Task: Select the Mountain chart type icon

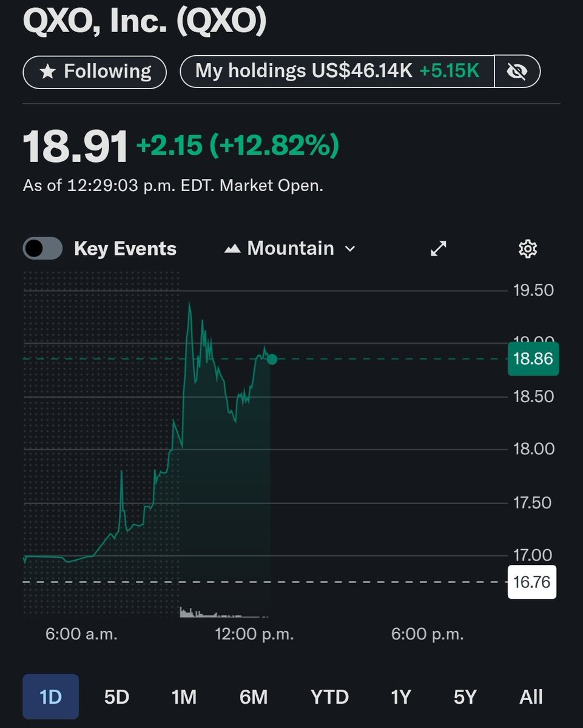Action: [235, 248]
